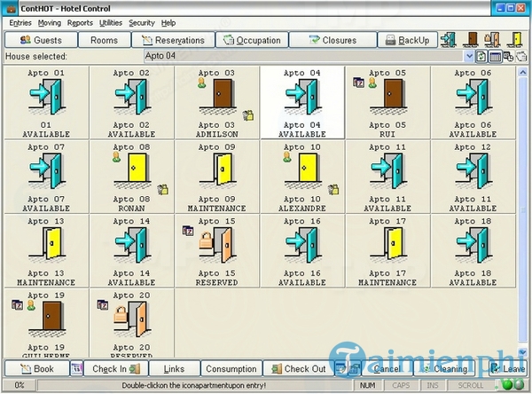The height and width of the screenshot is (394, 532).
Task: Open the Reports menu
Action: 80,23
